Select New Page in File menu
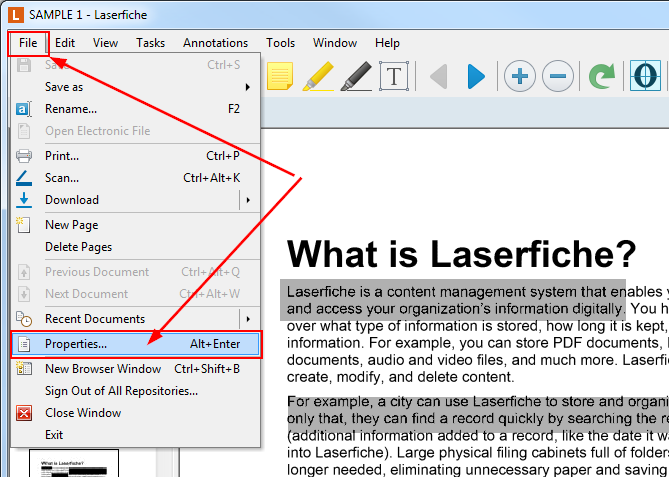 (x=135, y=225)
